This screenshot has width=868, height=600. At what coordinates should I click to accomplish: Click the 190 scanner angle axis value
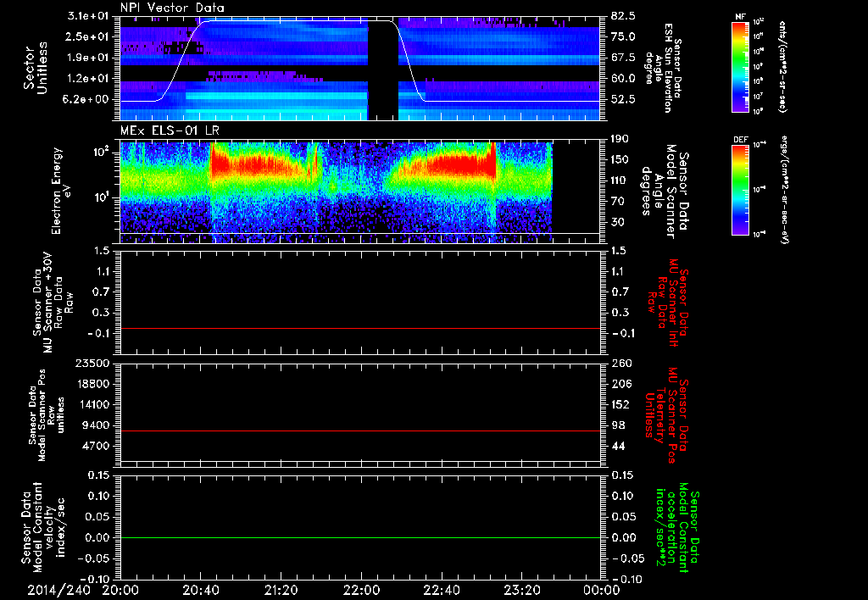pyautogui.click(x=620, y=139)
